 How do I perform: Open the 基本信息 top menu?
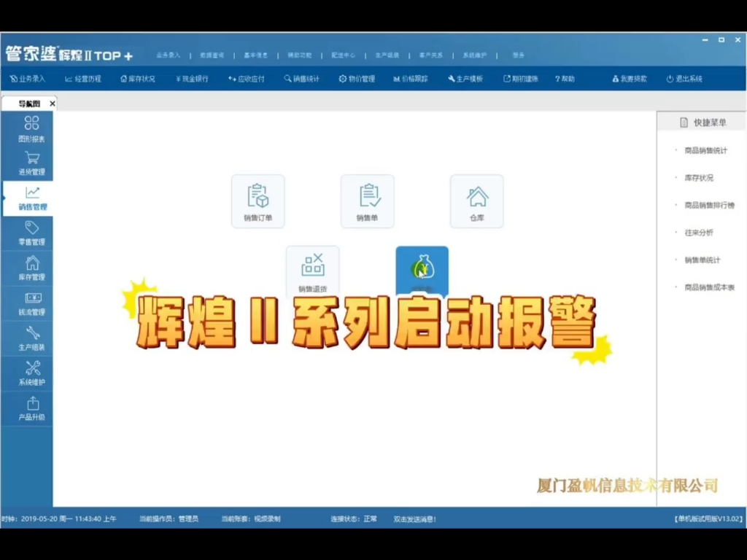(256, 55)
